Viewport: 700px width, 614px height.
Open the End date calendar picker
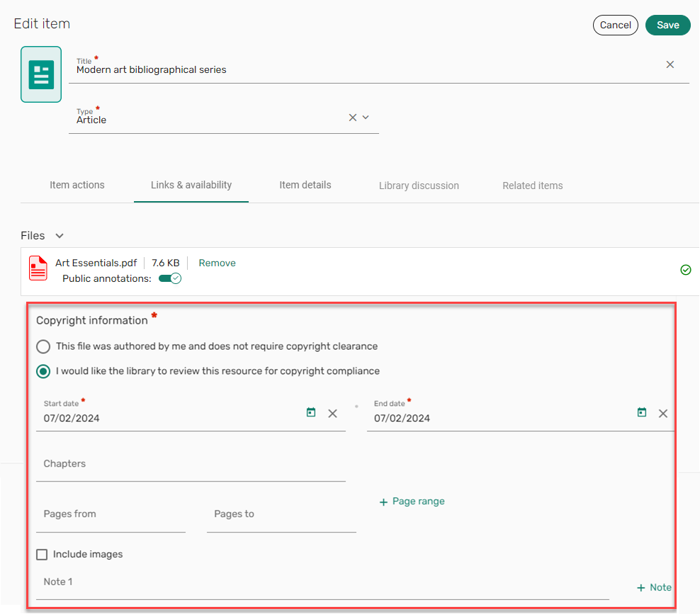pyautogui.click(x=642, y=412)
